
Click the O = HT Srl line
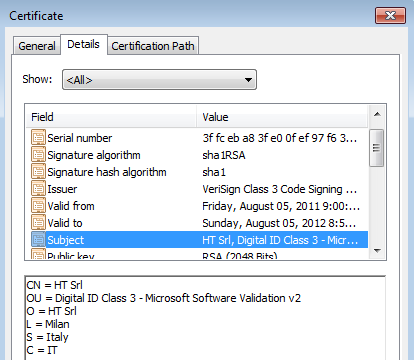[x=52, y=311]
